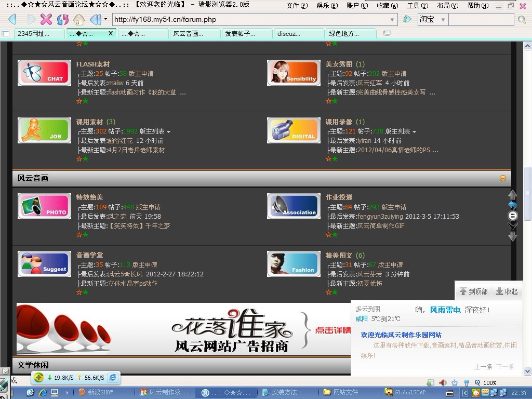Viewport: 532px width, 399px height.
Task: Open the DIGITAL 课用录像 forum icon
Action: pyautogui.click(x=294, y=130)
